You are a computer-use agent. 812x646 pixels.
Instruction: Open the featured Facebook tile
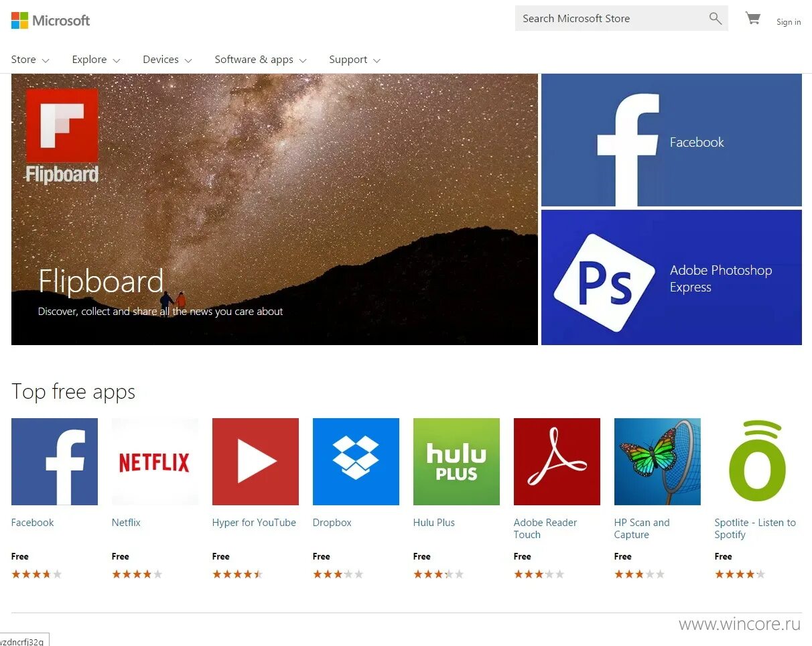coord(671,140)
